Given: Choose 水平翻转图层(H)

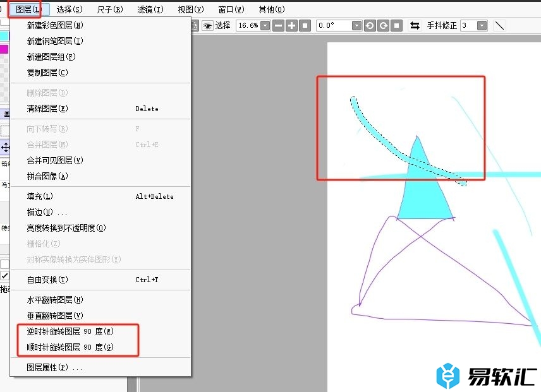Looking at the screenshot, I should pyautogui.click(x=100, y=300).
